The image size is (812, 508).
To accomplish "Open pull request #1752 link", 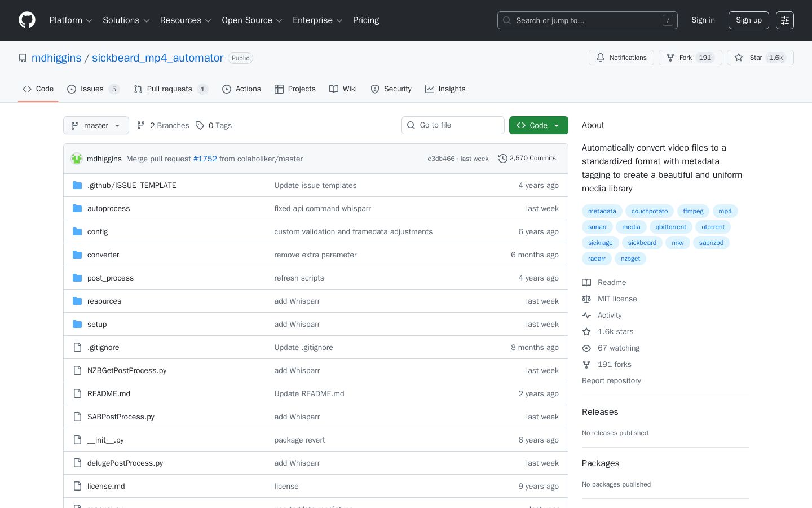I will tap(205, 159).
